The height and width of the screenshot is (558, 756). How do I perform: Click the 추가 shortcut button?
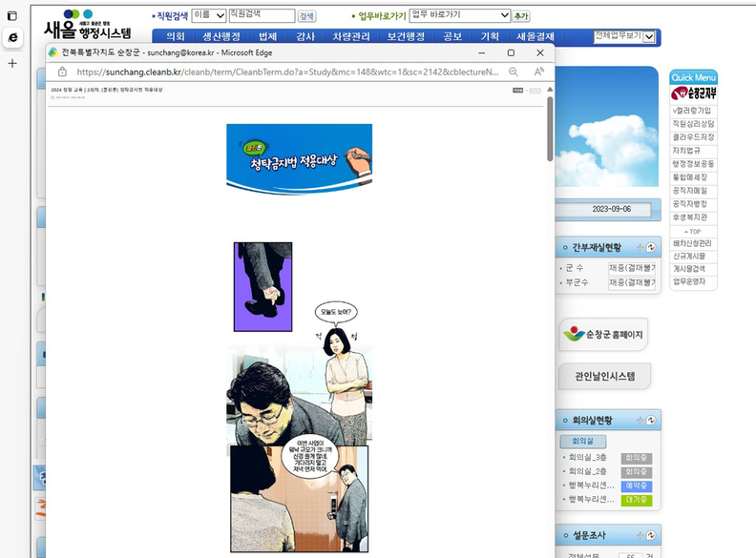click(521, 16)
